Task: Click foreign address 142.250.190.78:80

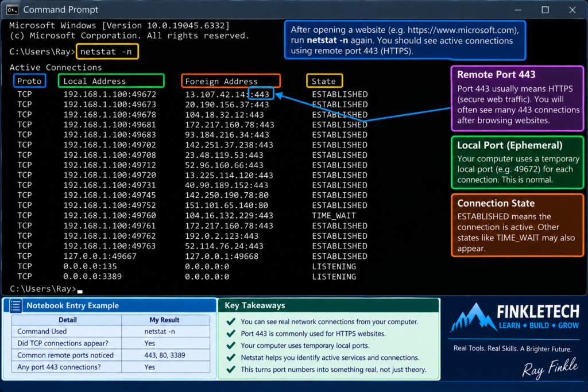Action: [x=227, y=195]
